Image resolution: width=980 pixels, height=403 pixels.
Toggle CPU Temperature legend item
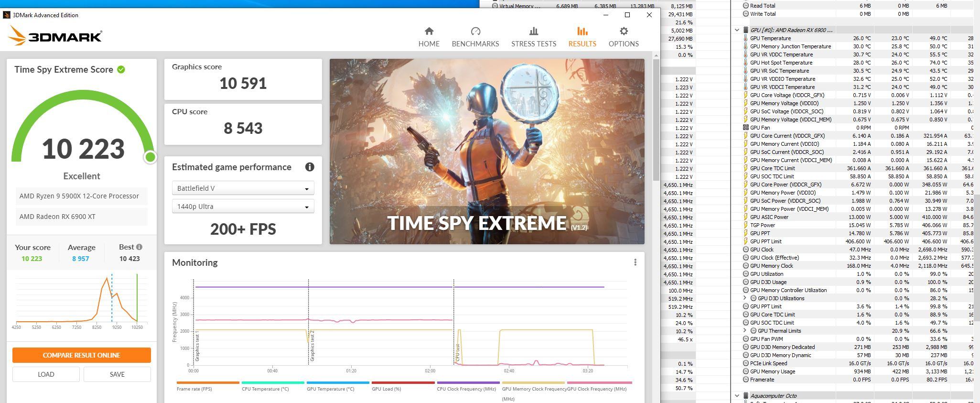tap(272, 386)
